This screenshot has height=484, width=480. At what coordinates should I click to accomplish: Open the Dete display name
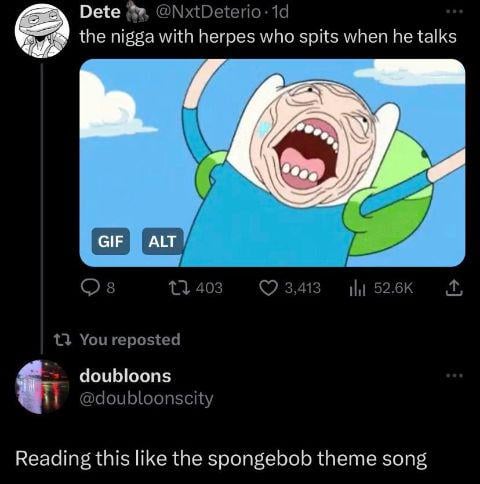tap(100, 12)
